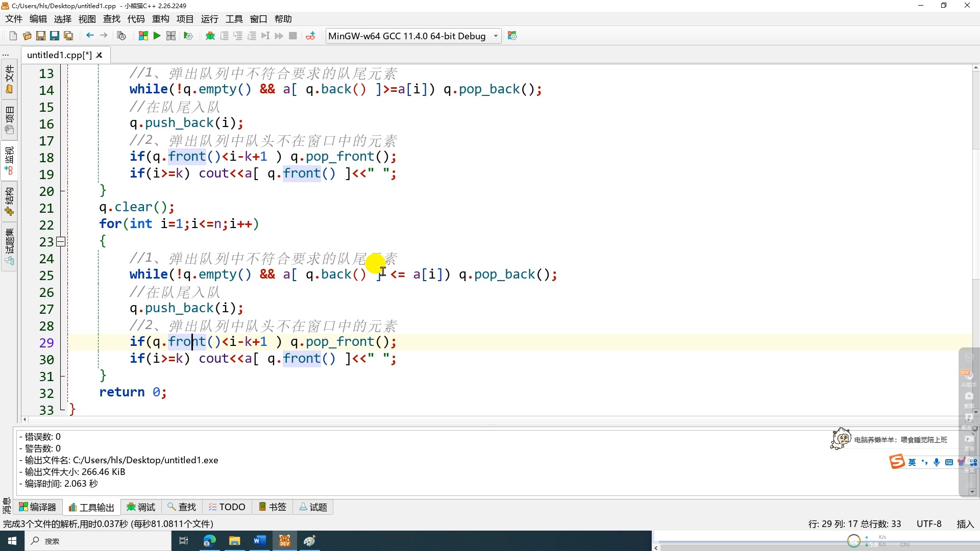Toggle Sogou 英 language mode
Screen dimensions: 980x551
(912, 462)
